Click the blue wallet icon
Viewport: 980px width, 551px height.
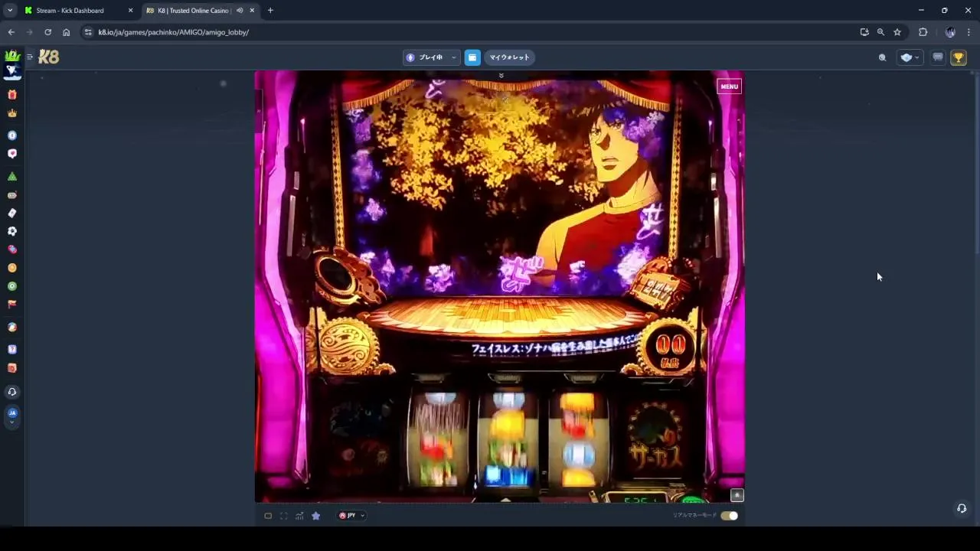(x=472, y=57)
